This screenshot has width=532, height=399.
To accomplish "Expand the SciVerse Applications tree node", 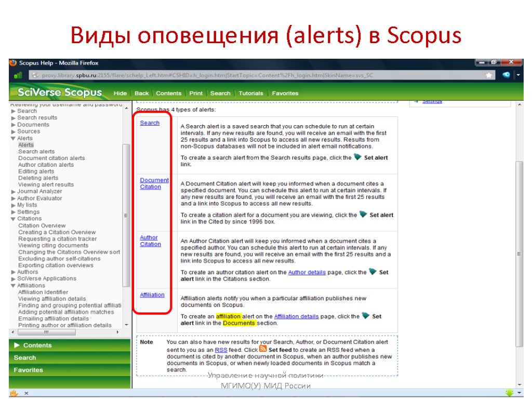I will 13,279.
